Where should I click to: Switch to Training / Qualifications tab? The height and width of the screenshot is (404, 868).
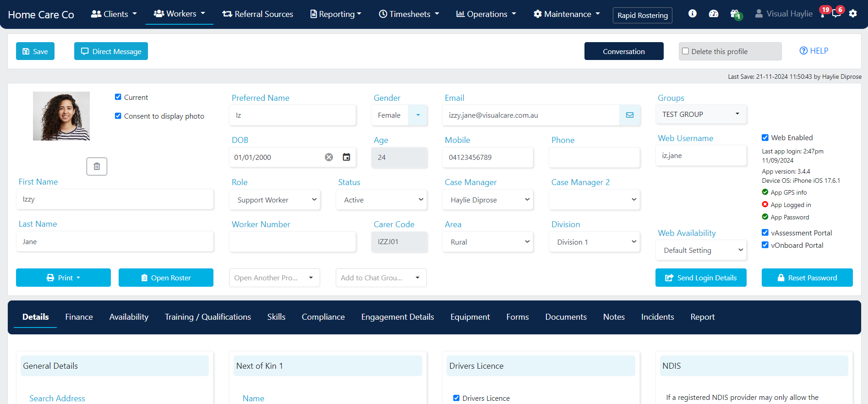[x=208, y=317]
